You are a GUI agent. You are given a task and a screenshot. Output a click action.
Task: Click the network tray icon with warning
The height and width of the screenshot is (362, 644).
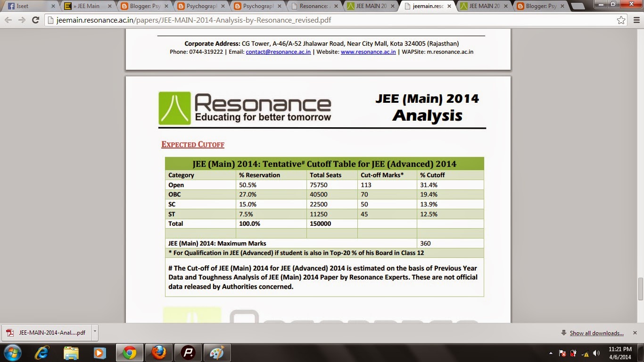point(586,353)
